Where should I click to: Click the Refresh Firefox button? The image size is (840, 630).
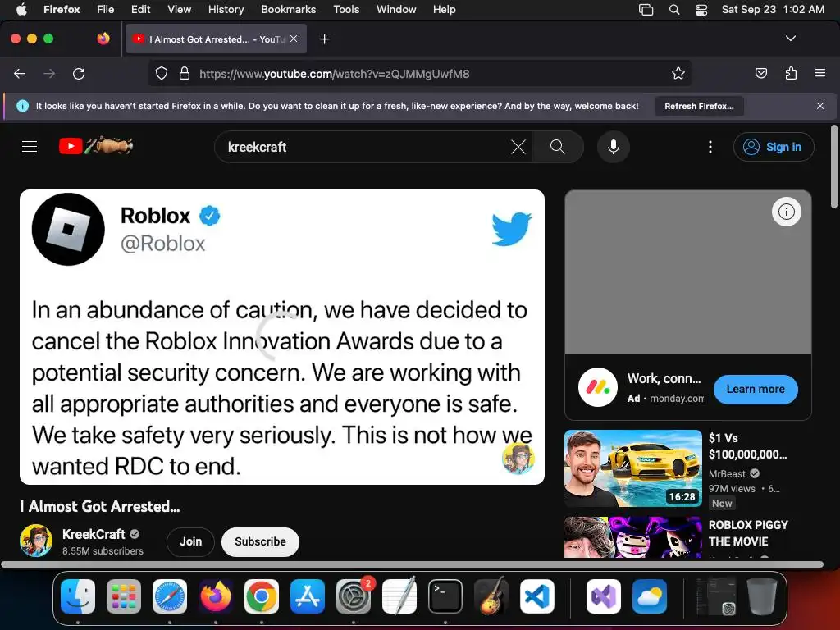pyautogui.click(x=699, y=106)
